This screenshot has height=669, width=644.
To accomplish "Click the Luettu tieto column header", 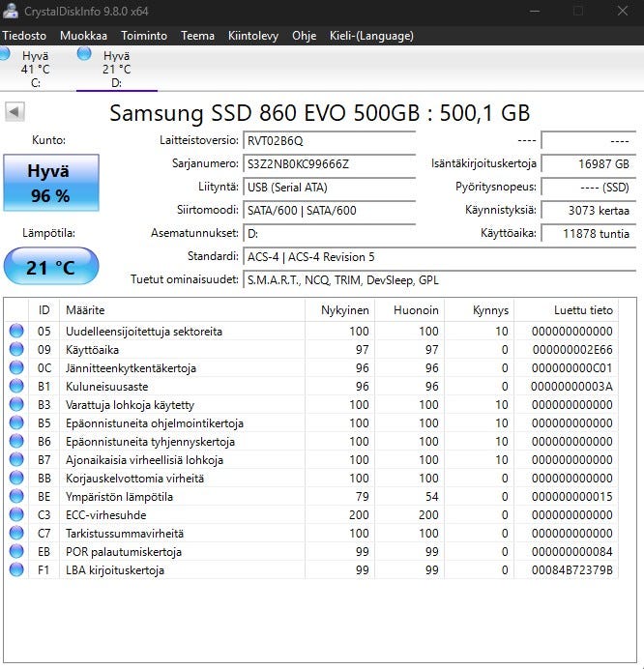I will 583,310.
